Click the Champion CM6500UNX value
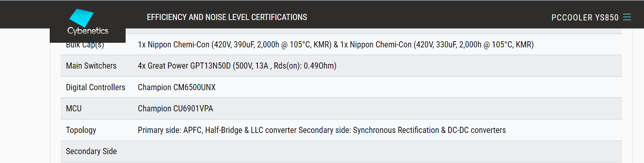Image resolution: width=644 pixels, height=163 pixels. [x=177, y=87]
